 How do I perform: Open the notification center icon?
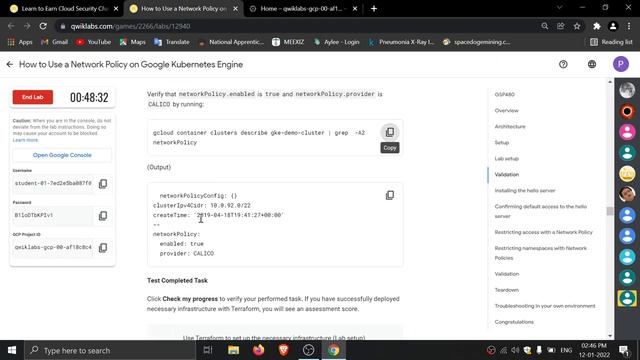[624, 350]
